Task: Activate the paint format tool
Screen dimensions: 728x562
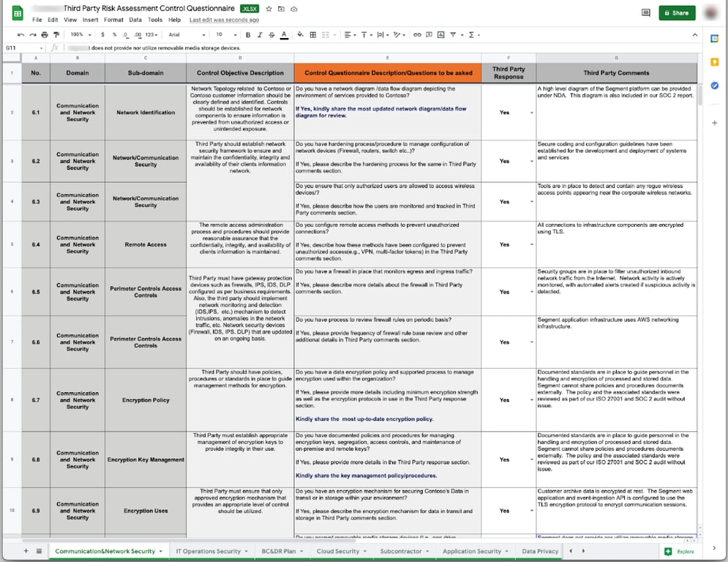Action: click(56, 35)
